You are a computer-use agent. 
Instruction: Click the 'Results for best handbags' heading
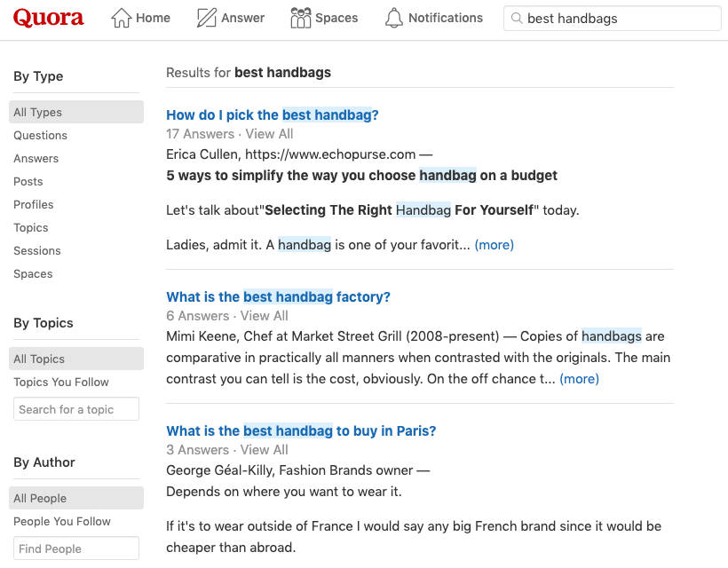[249, 73]
